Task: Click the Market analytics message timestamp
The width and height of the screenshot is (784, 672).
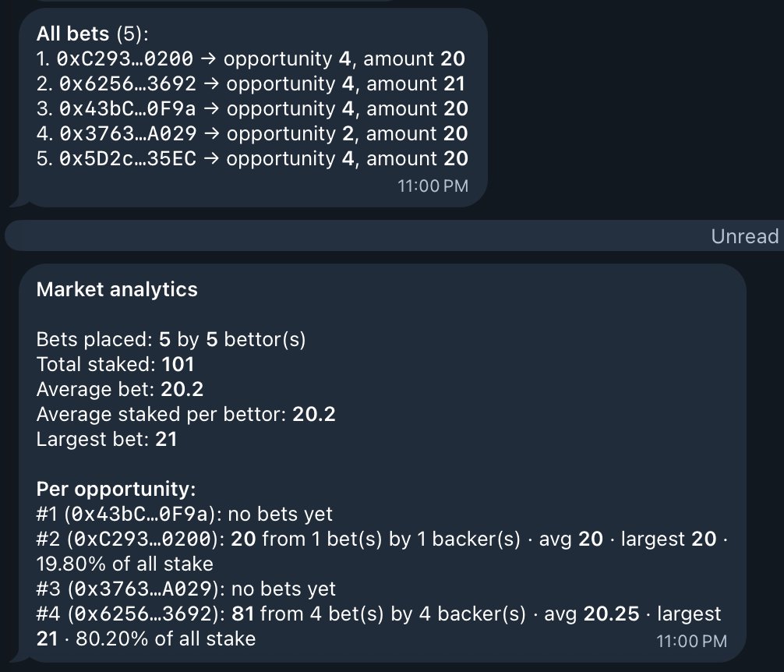Action: 691,641
